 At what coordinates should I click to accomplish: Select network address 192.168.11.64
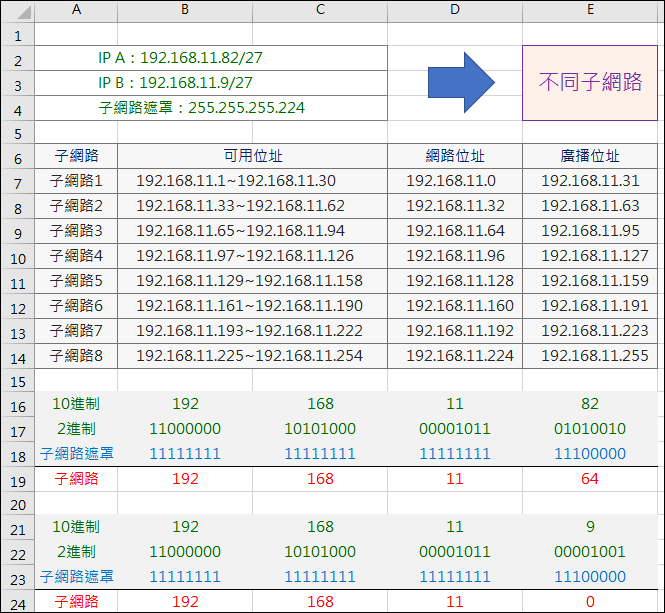click(455, 231)
